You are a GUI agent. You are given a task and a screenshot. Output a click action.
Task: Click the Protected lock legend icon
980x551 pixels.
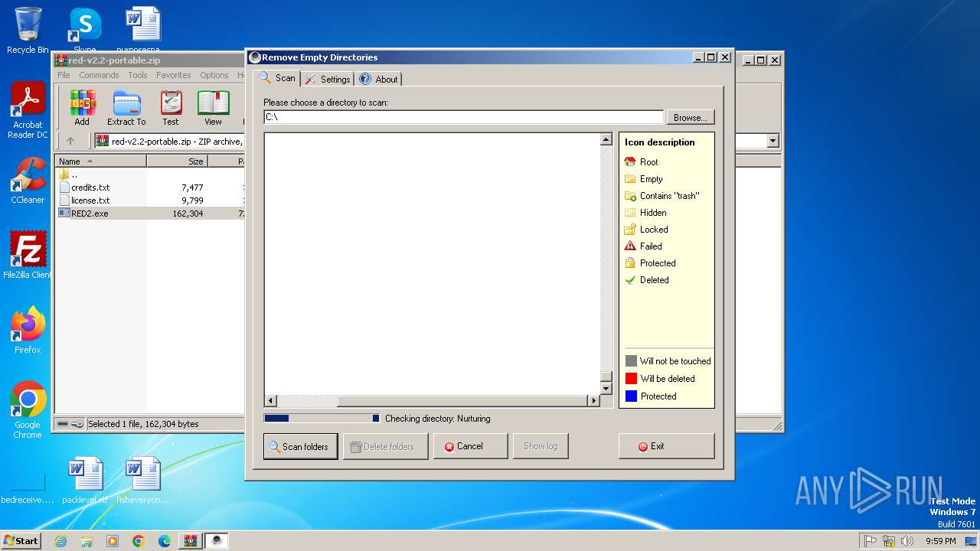click(630, 263)
